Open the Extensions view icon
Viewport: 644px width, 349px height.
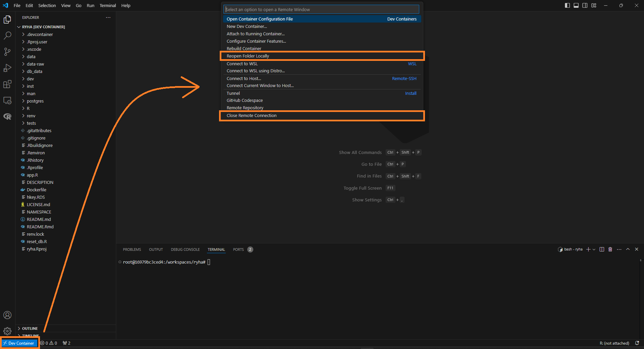pyautogui.click(x=7, y=84)
